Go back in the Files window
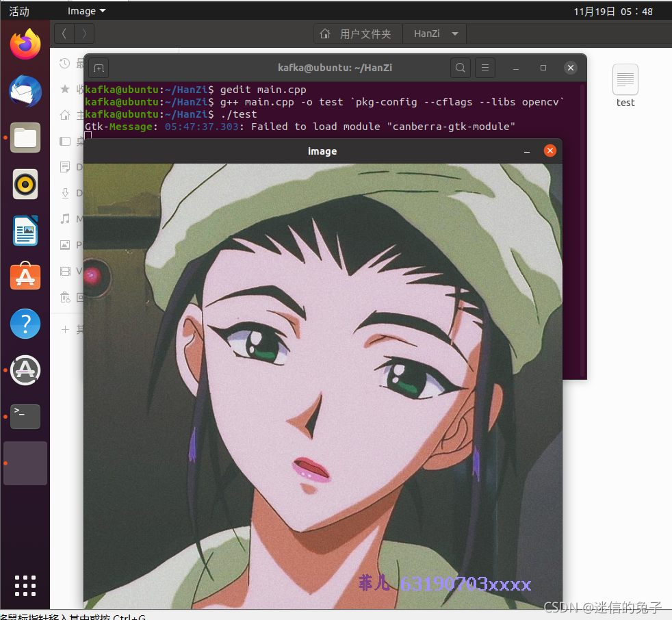 tap(64, 34)
